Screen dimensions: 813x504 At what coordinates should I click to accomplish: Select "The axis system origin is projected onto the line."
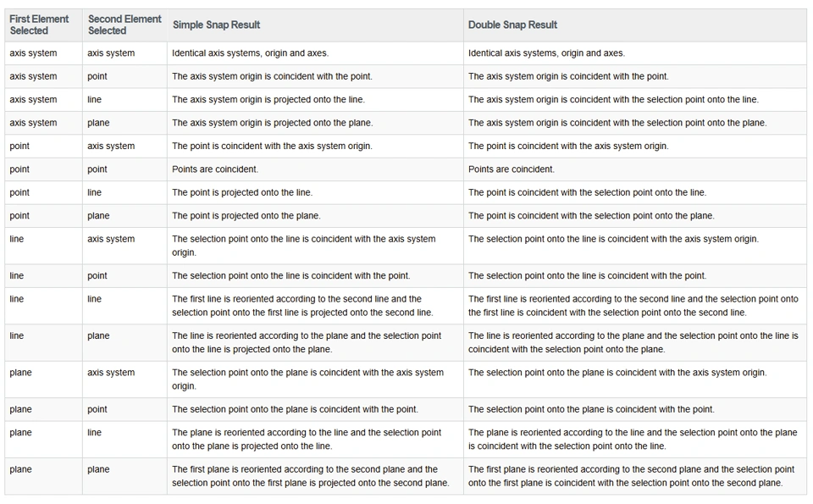point(268,99)
